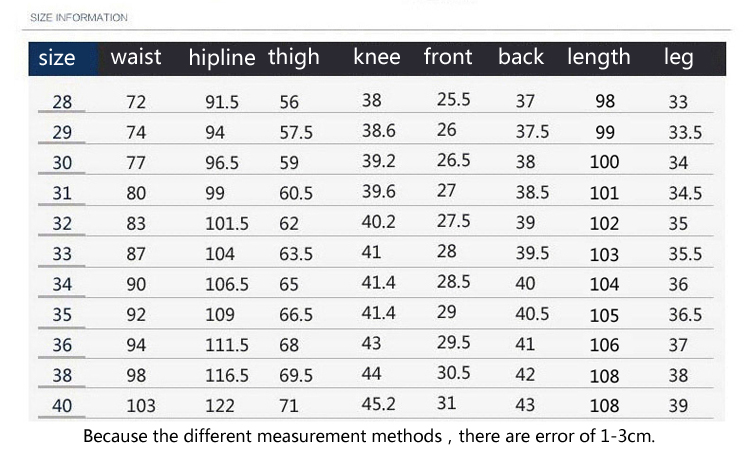Select the 'length' column header

tap(599, 58)
